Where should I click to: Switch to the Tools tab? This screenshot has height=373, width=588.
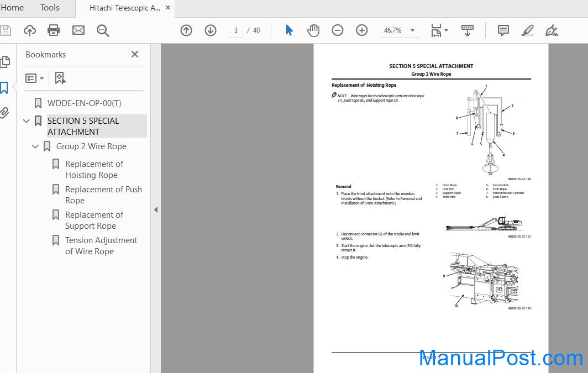point(50,8)
